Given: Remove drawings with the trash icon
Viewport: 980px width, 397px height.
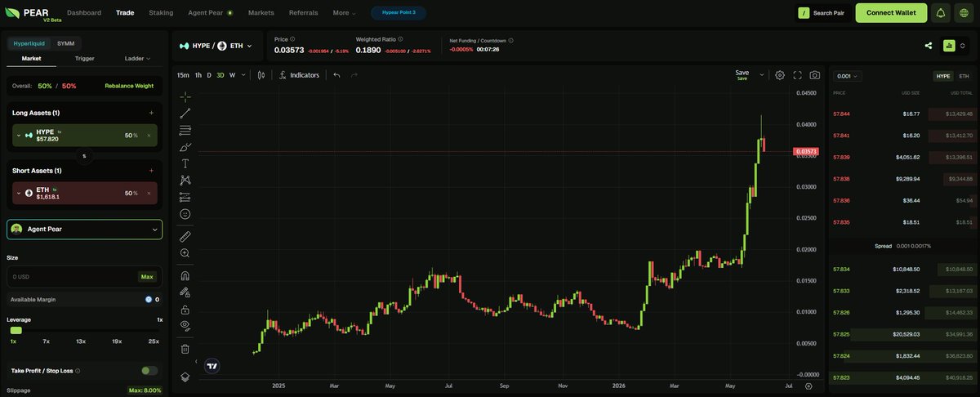Looking at the screenshot, I should tap(185, 349).
